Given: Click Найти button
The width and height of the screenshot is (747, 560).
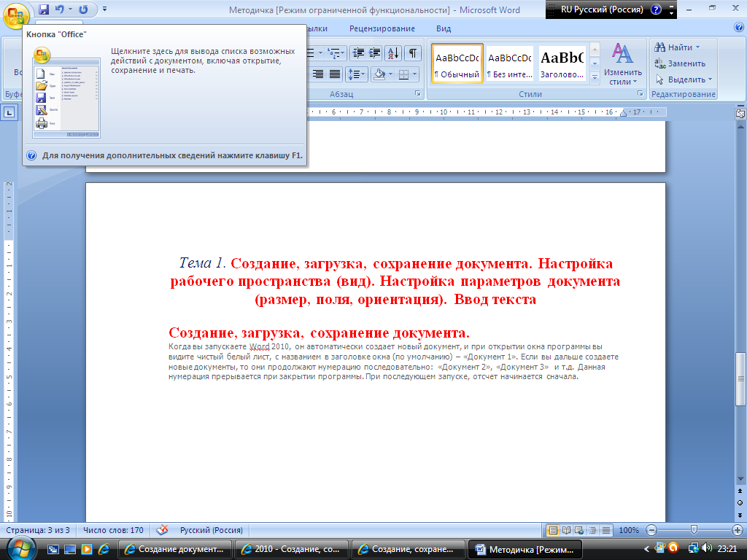Looking at the screenshot, I should pyautogui.click(x=677, y=47).
